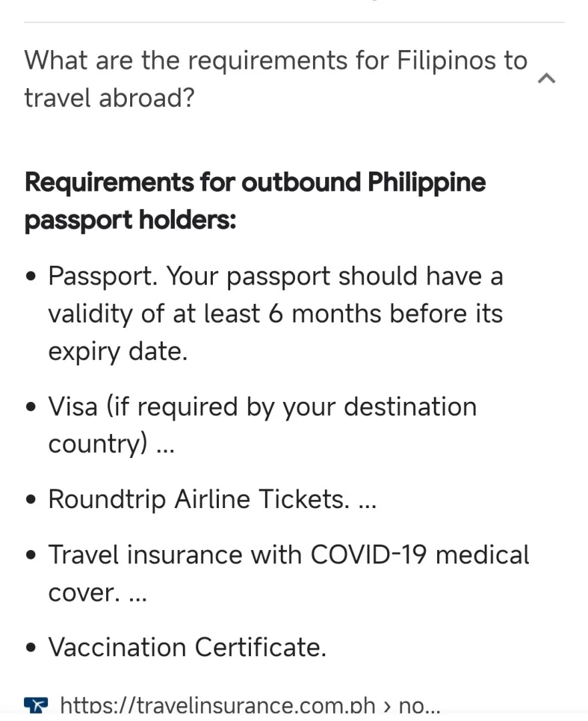Click the words "travel abroad?" in the question
Viewport: 588px width, 721px height.
coord(109,97)
